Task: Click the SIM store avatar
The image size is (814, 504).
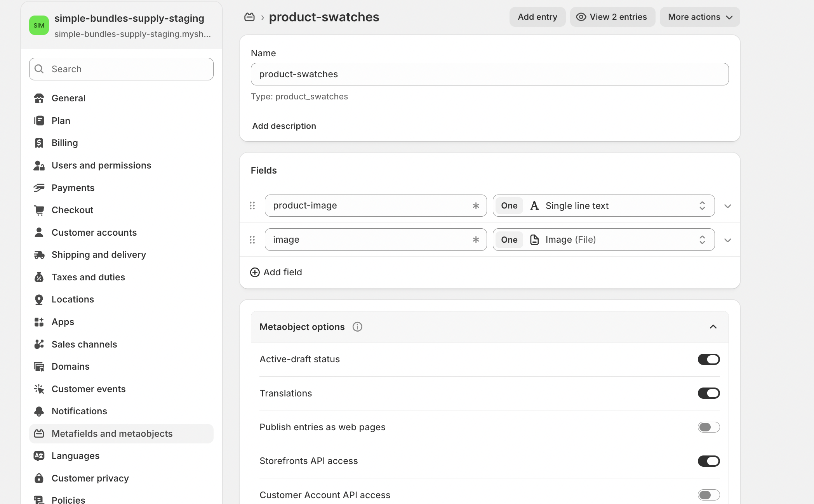Action: (39, 26)
